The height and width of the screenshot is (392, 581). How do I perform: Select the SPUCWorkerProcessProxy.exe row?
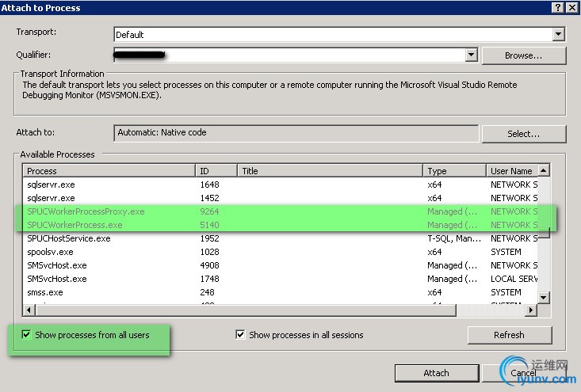(281, 211)
